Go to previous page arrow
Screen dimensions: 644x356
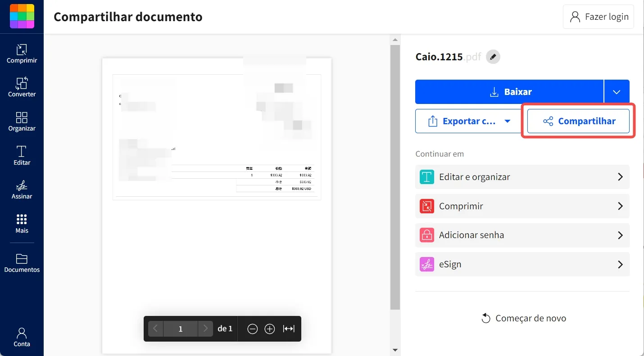(x=155, y=329)
